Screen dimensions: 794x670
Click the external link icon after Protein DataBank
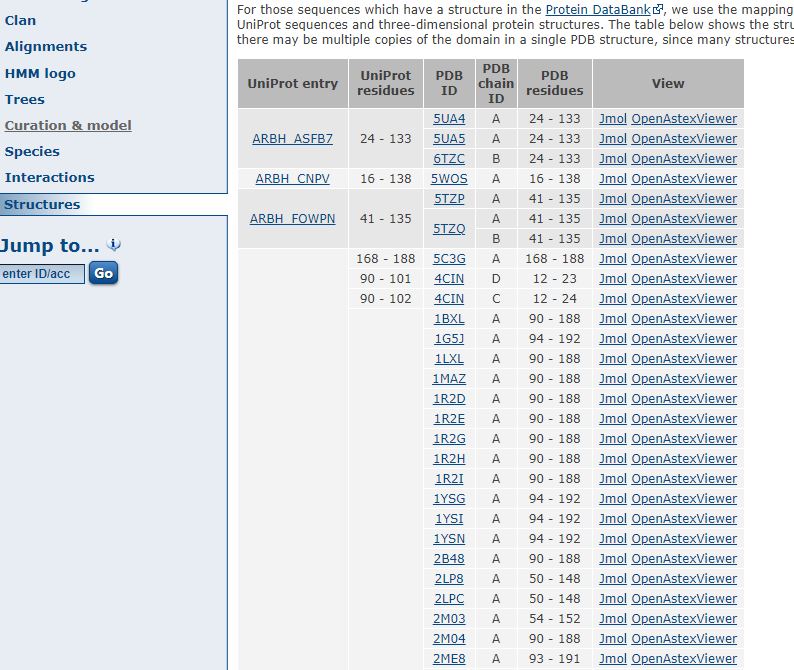658,10
